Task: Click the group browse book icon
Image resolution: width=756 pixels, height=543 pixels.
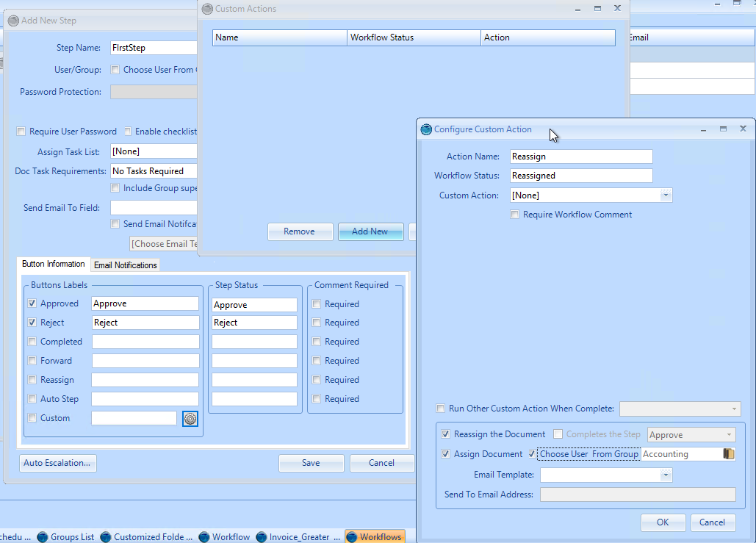Action: pyautogui.click(x=728, y=454)
